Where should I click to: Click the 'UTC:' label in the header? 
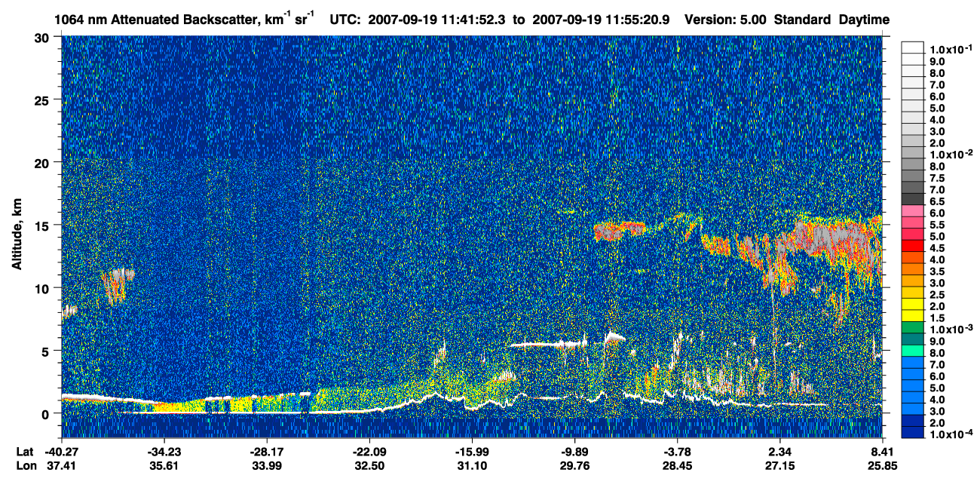(345, 20)
